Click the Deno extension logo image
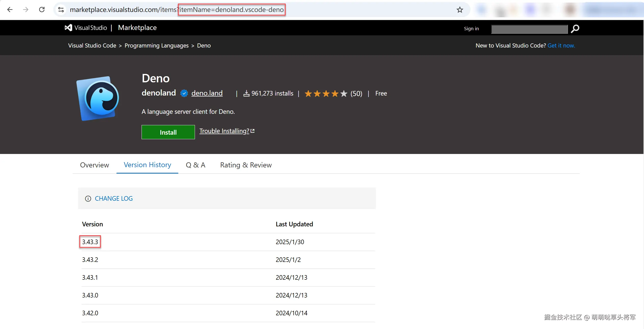 pyautogui.click(x=98, y=98)
